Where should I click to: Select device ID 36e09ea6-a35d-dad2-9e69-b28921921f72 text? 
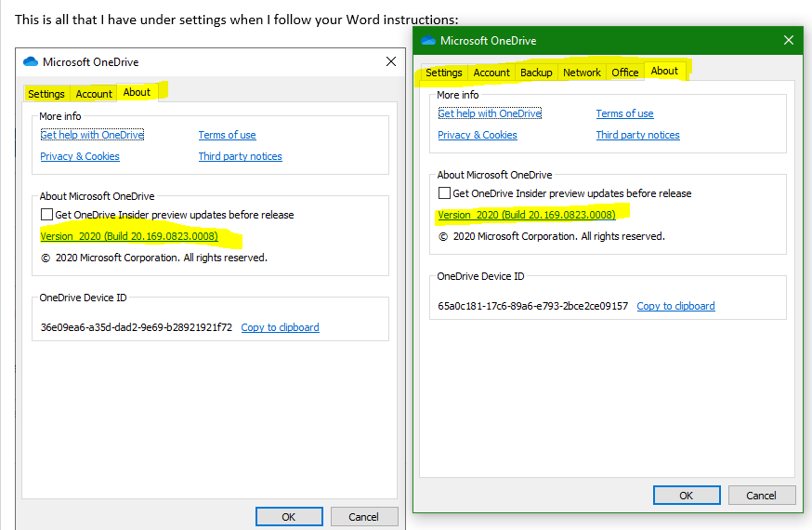pos(137,327)
